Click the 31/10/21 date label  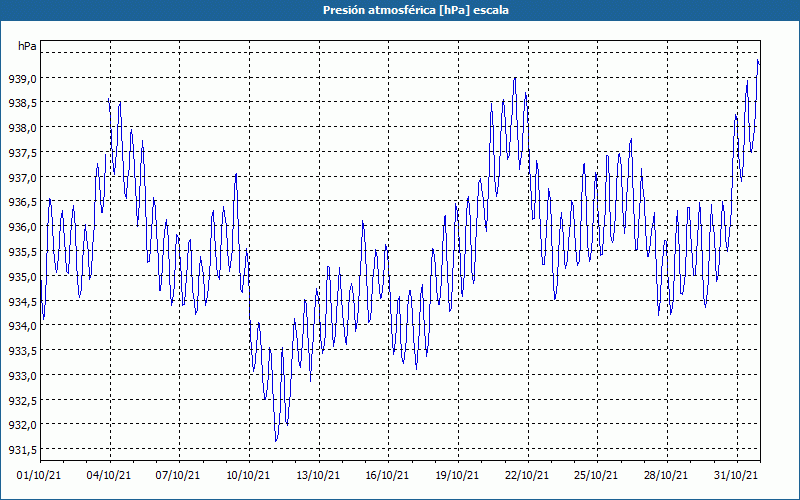click(x=736, y=475)
